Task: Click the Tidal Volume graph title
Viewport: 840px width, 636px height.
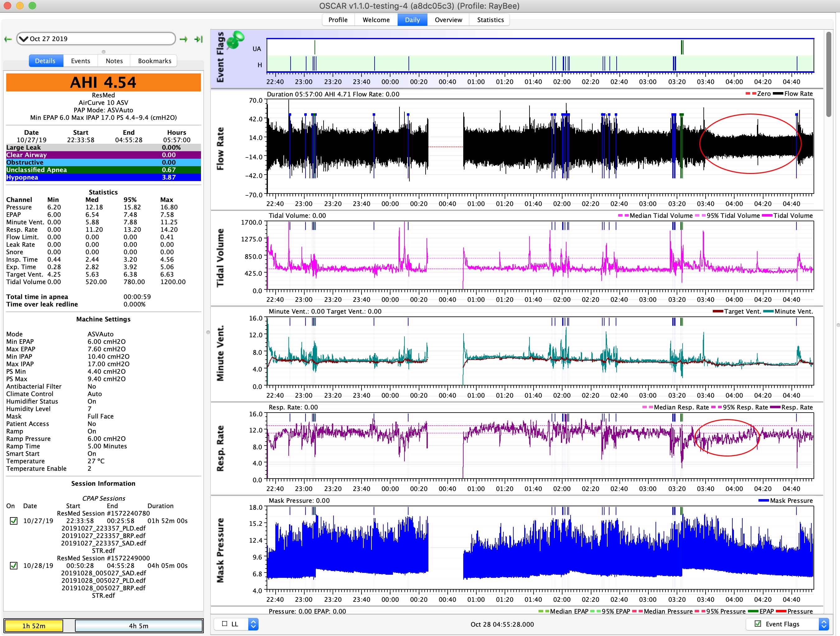Action: pyautogui.click(x=220, y=258)
